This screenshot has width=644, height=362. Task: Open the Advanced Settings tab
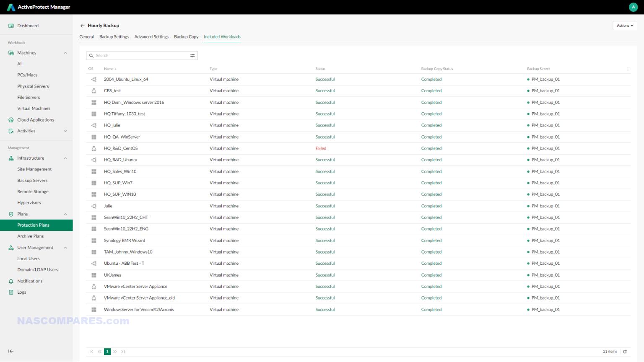(151, 37)
